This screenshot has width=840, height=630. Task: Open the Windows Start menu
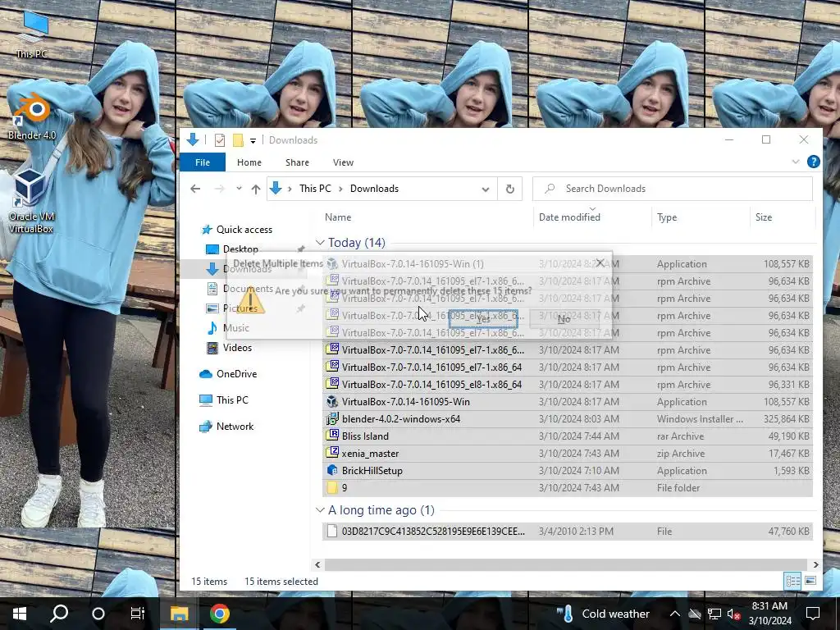coord(20,614)
